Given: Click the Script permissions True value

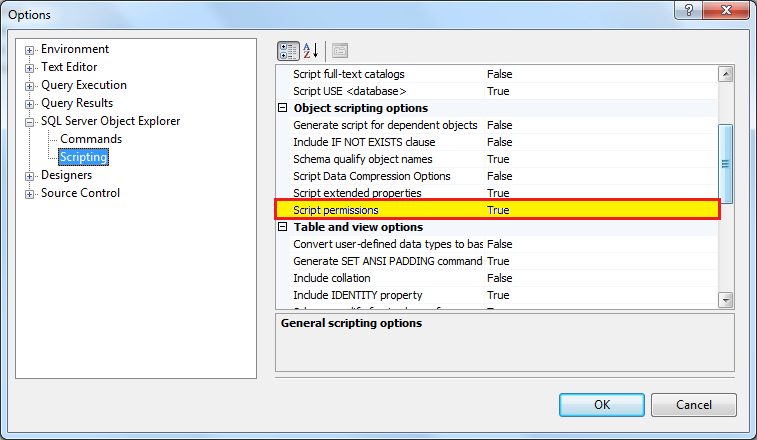Looking at the screenshot, I should 498,210.
